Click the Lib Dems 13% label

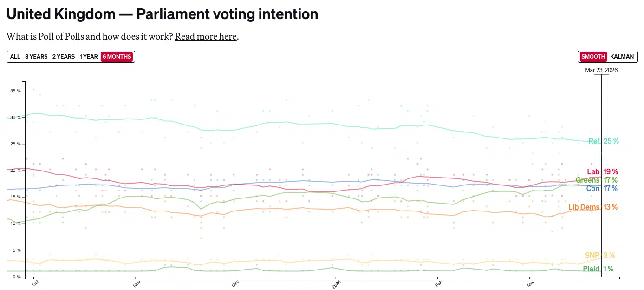593,207
